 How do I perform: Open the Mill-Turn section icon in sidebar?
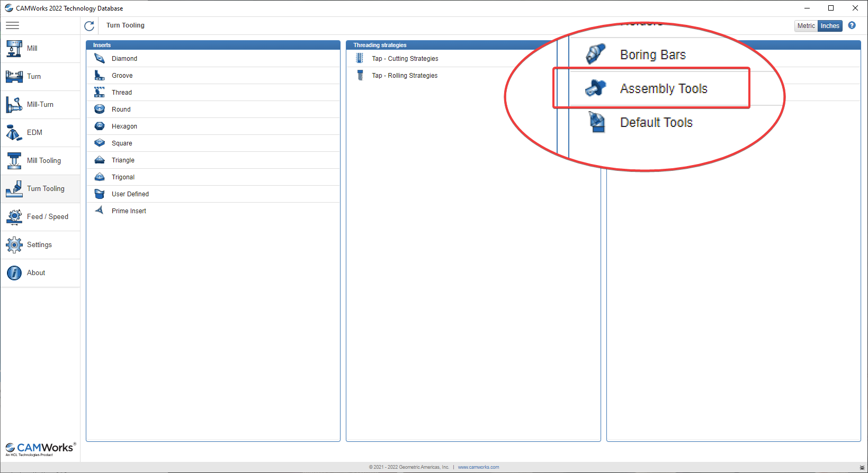click(x=14, y=104)
